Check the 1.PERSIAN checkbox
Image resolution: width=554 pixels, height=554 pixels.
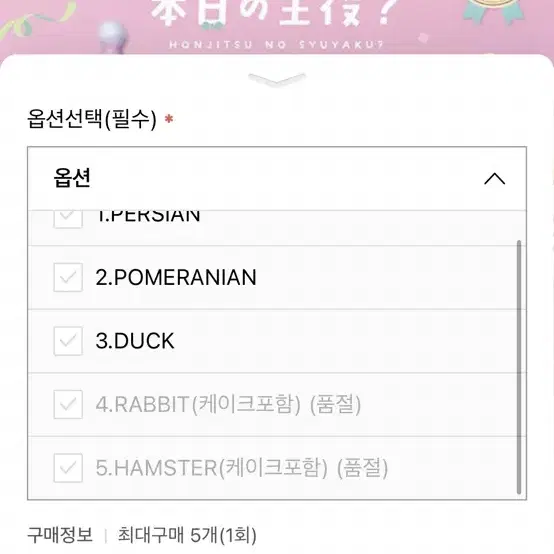click(x=68, y=218)
